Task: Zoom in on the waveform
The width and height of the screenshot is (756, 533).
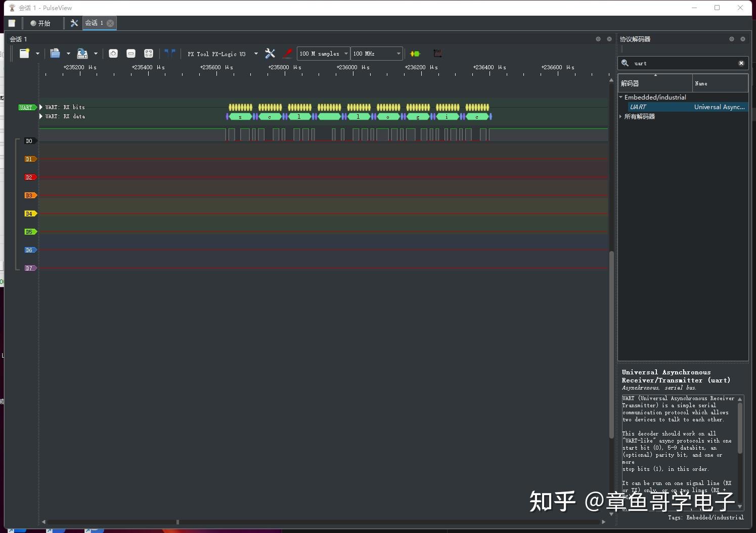Action: click(x=113, y=54)
